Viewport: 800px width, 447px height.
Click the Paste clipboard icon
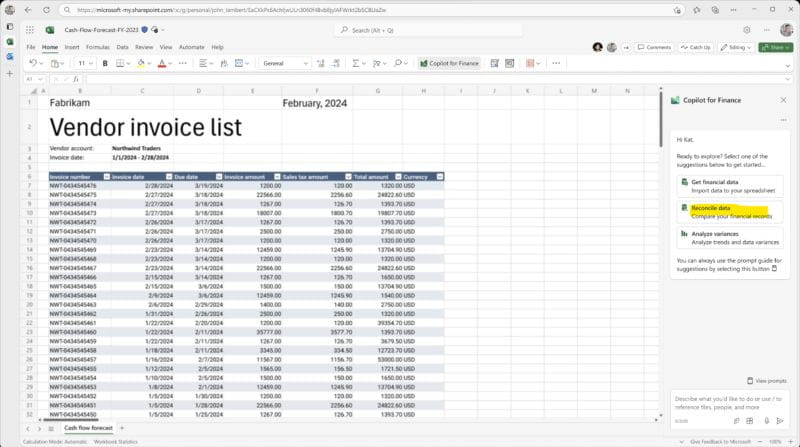click(x=55, y=63)
